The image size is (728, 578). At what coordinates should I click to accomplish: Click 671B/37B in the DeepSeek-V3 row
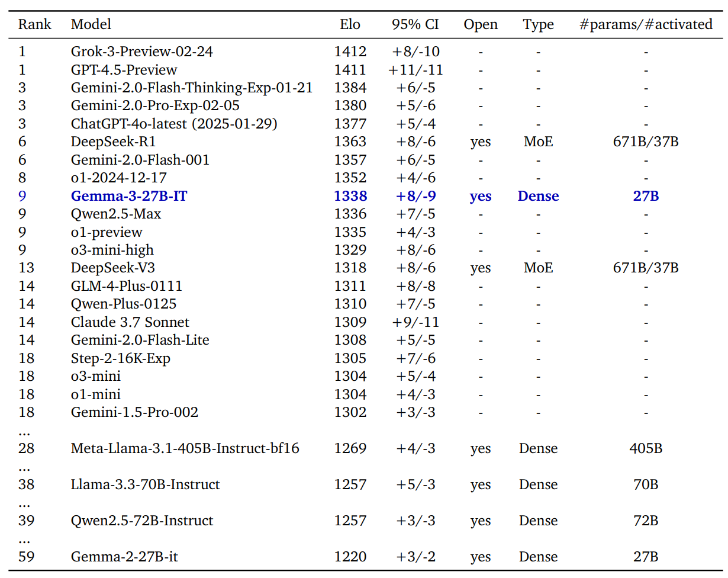point(646,269)
